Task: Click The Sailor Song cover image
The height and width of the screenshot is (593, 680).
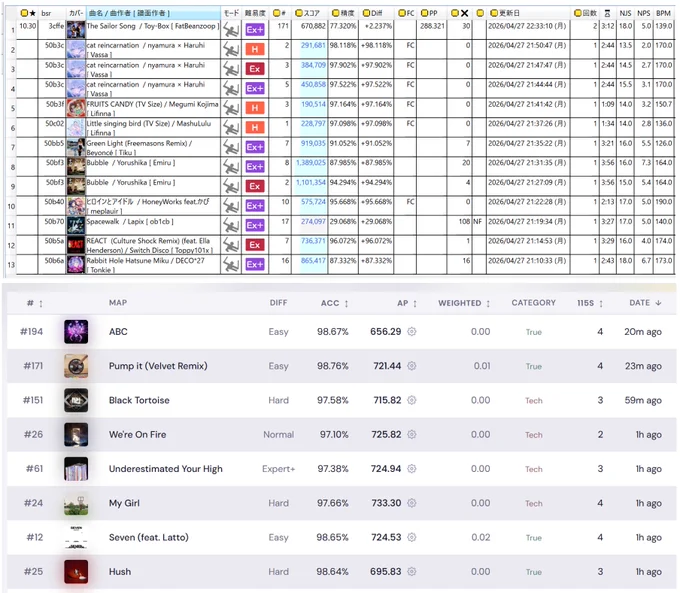Action: coord(76,29)
